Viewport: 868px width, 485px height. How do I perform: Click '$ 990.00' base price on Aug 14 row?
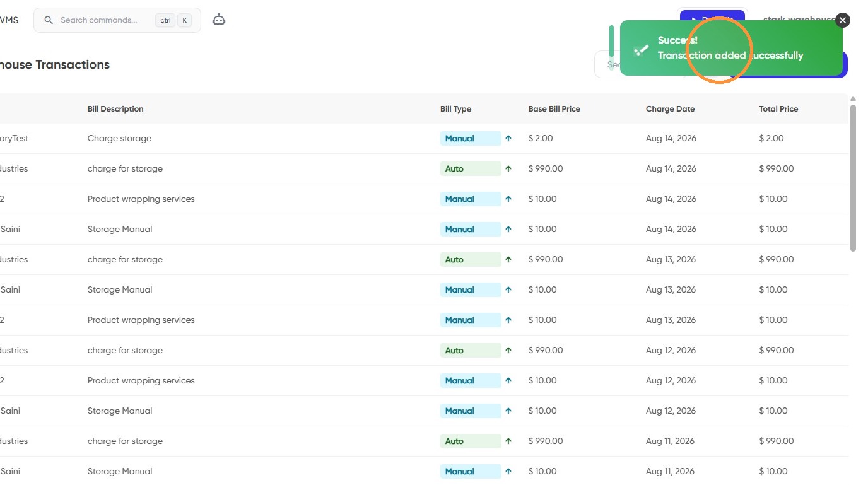click(546, 168)
